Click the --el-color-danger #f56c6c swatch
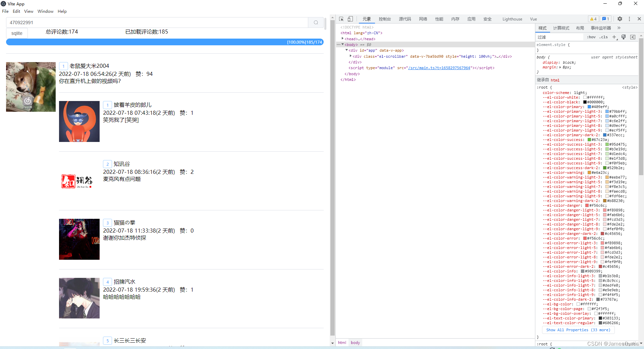 pos(587,205)
